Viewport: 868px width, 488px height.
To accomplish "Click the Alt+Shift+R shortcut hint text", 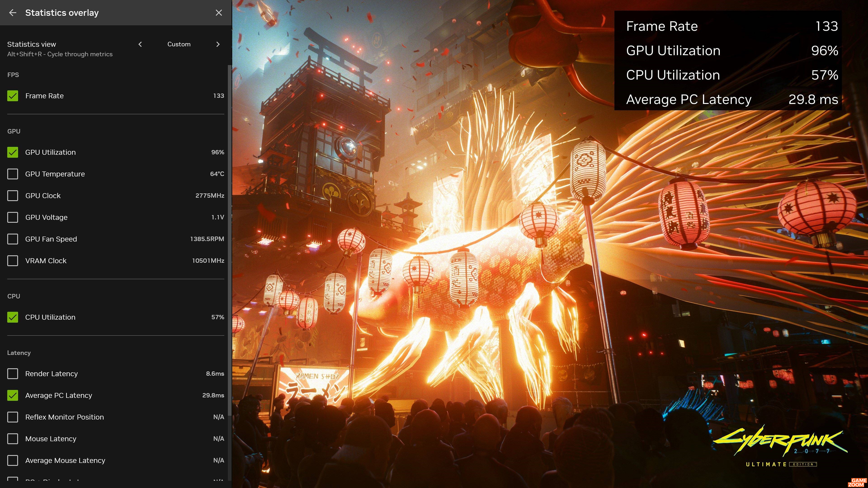I will (60, 54).
